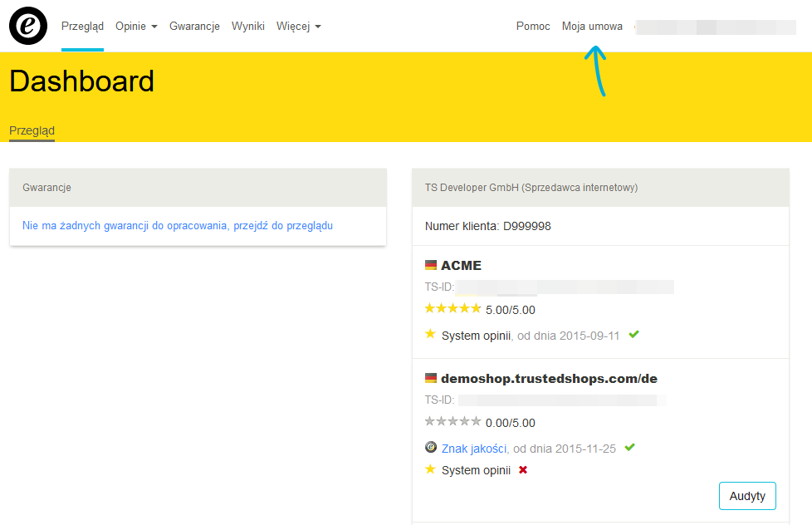Expand the Więcej dropdown menu
Screen dimensions: 812x525
(x=298, y=27)
